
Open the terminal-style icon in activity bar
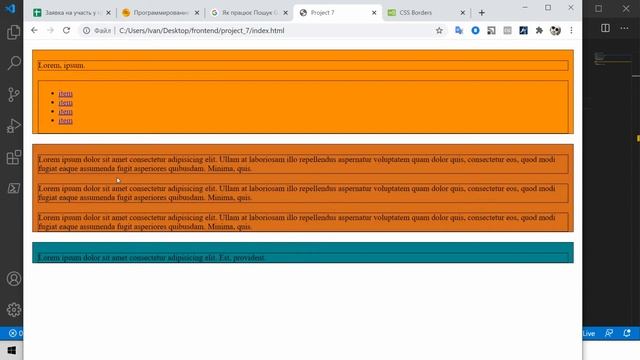(x=13, y=188)
